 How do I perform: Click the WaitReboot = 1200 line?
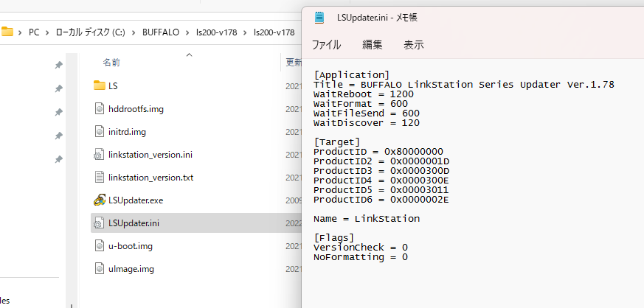coord(364,94)
